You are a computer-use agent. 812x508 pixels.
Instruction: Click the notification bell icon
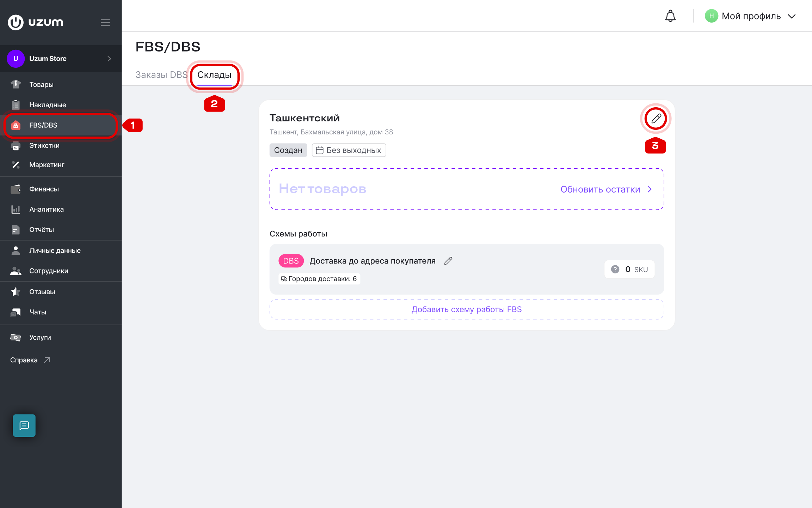click(x=670, y=16)
